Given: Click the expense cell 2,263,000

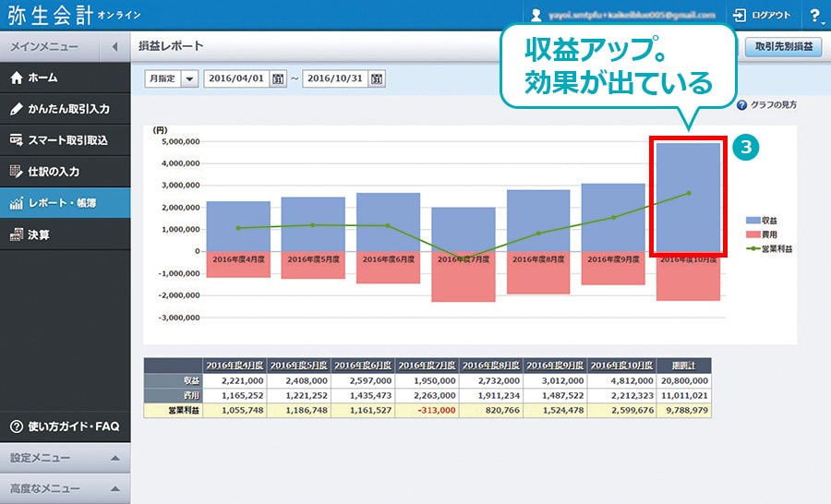Looking at the screenshot, I should [428, 395].
